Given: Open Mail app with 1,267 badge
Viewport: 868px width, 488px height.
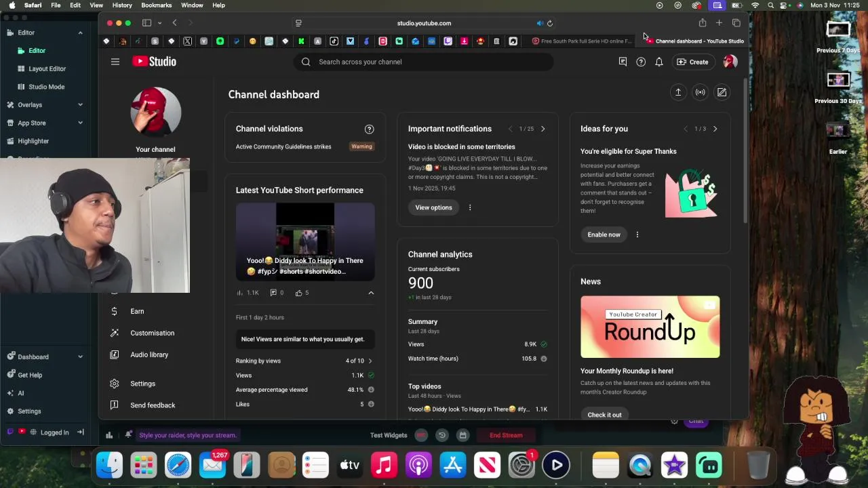Looking at the screenshot, I should [x=212, y=465].
